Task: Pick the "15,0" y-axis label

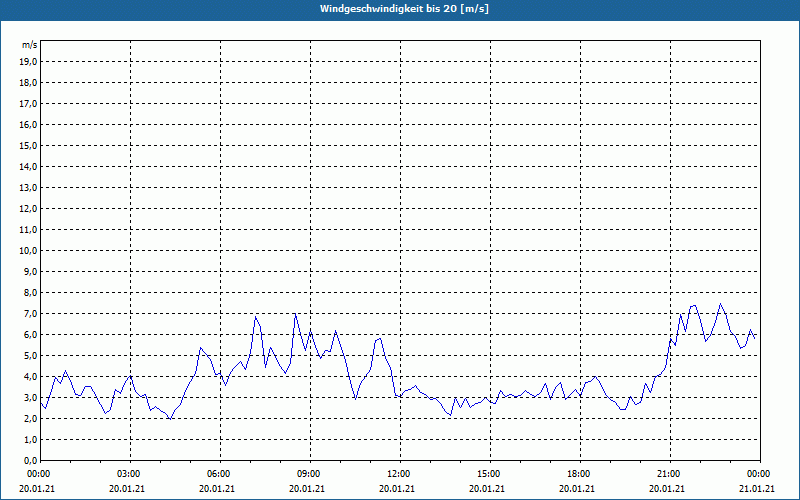Action: 29,145
